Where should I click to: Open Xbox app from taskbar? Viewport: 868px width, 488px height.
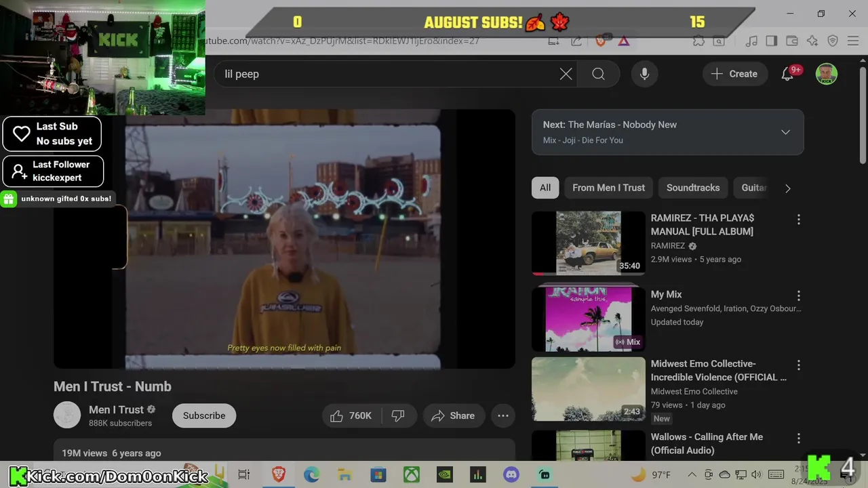click(412, 475)
